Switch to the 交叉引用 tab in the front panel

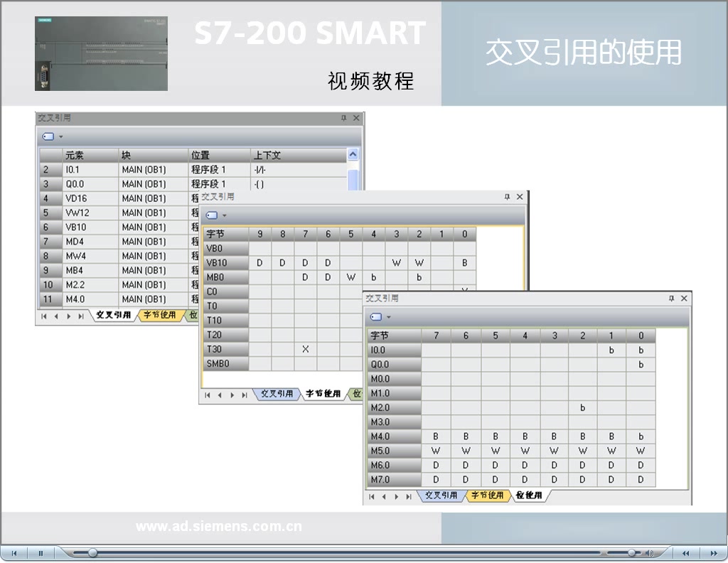click(442, 495)
